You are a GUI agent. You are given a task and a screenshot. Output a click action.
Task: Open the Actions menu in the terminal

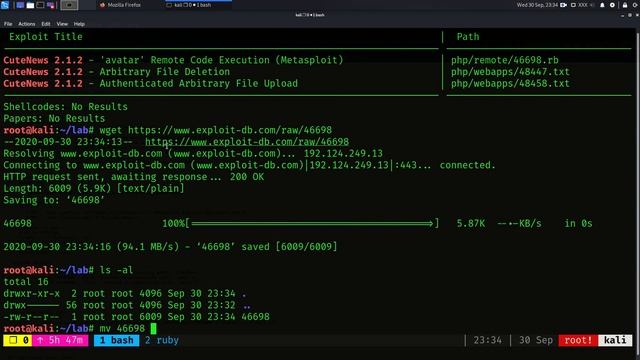(27, 24)
